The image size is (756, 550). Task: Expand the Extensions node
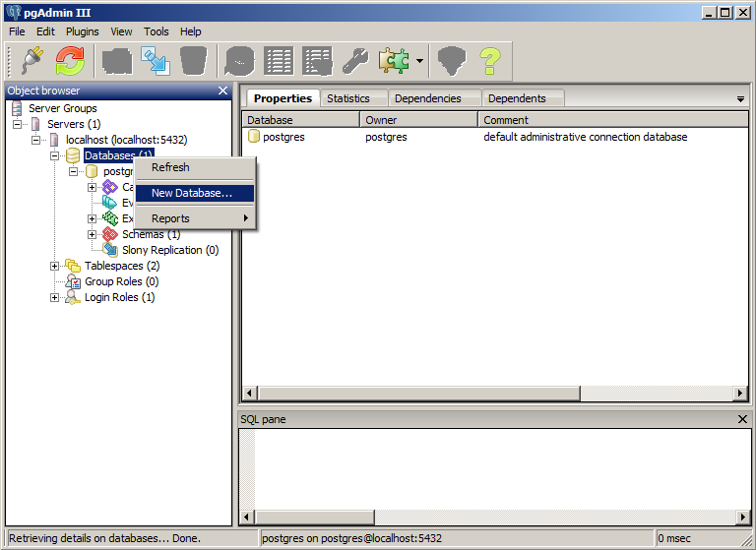click(x=93, y=218)
